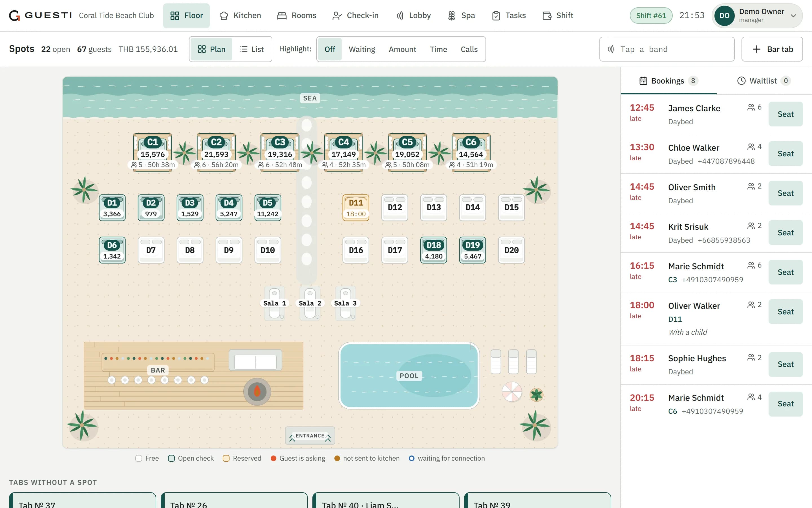Go to the Rooms section
Screen dimensions: 812x508
(x=297, y=16)
